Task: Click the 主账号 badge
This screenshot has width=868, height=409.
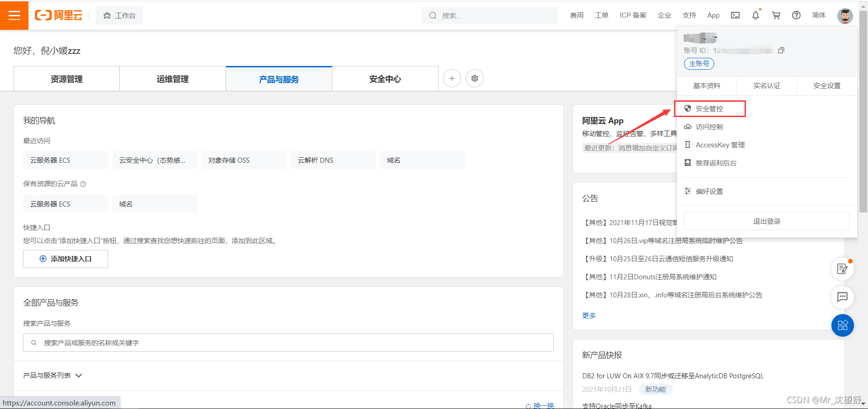Action: 699,64
